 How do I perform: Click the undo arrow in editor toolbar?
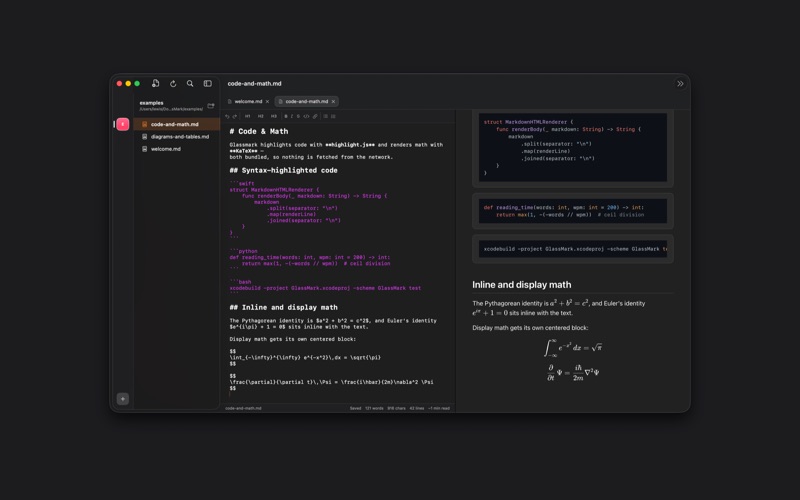227,116
